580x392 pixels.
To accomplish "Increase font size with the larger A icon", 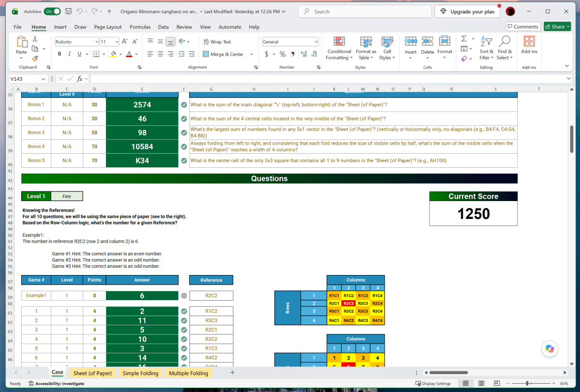I will [125, 42].
